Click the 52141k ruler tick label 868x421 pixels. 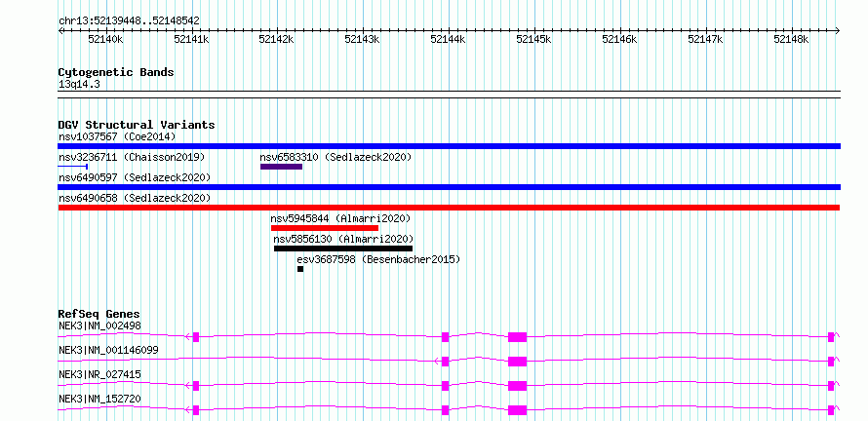point(191,39)
